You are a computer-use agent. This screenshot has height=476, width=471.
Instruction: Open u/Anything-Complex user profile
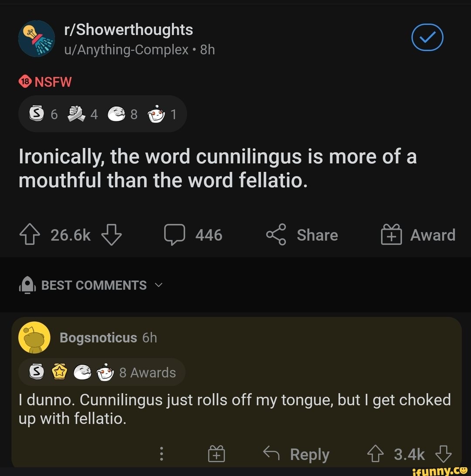tap(126, 50)
